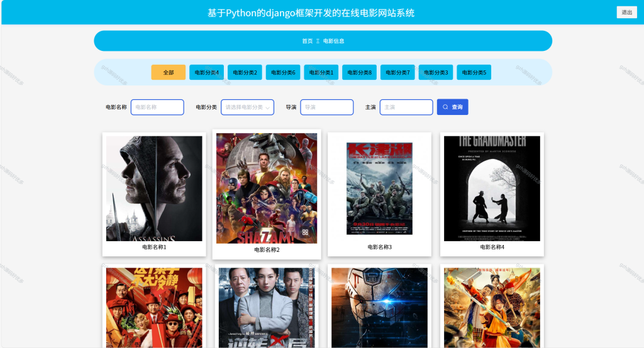This screenshot has width=644, height=348.
Task: Open the Shazam poster card 电影名称2
Action: (267, 188)
